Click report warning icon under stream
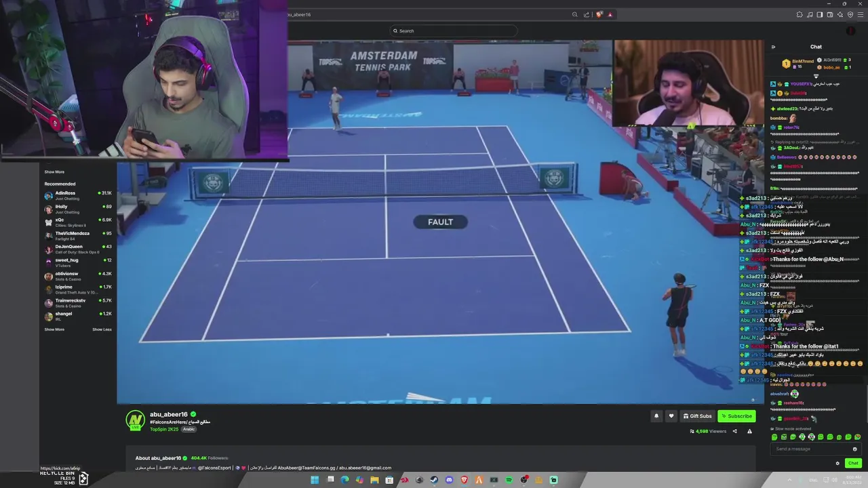The height and width of the screenshot is (488, 868). [749, 431]
